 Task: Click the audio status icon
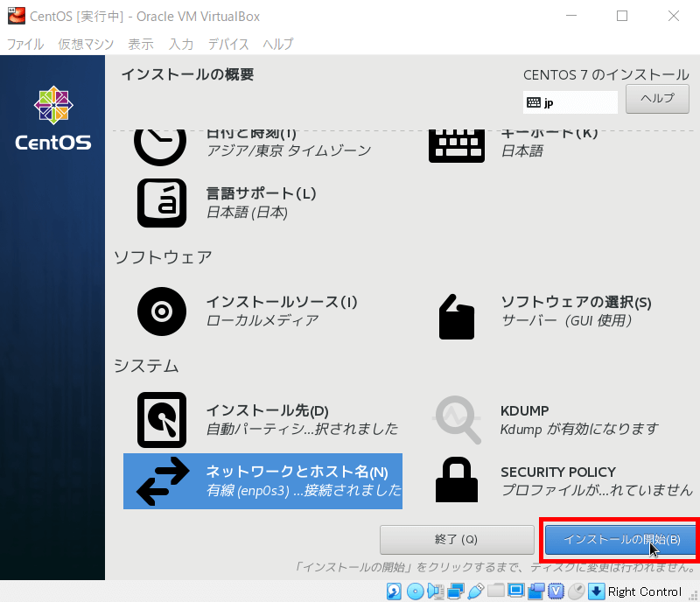click(435, 591)
